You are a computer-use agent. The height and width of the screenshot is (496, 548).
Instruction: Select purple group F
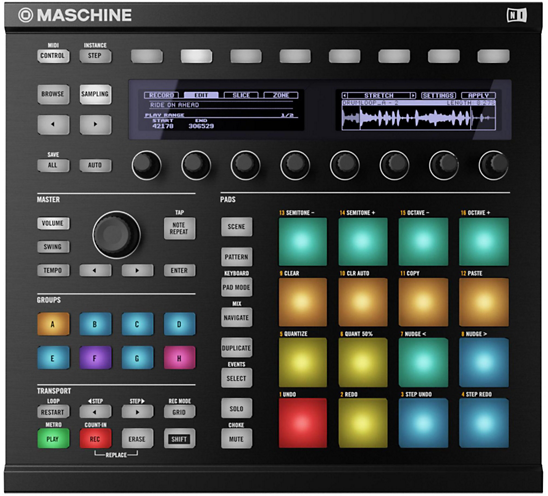coord(95,358)
